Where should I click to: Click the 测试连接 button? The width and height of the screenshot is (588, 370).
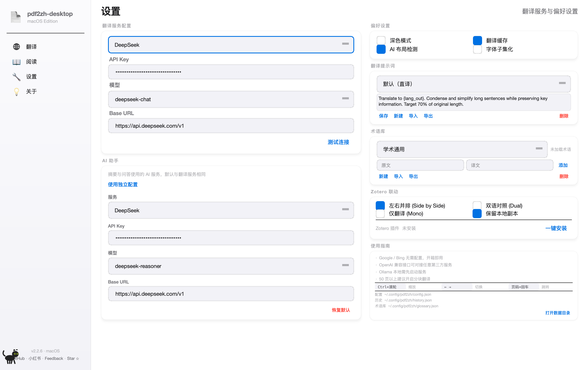click(338, 142)
